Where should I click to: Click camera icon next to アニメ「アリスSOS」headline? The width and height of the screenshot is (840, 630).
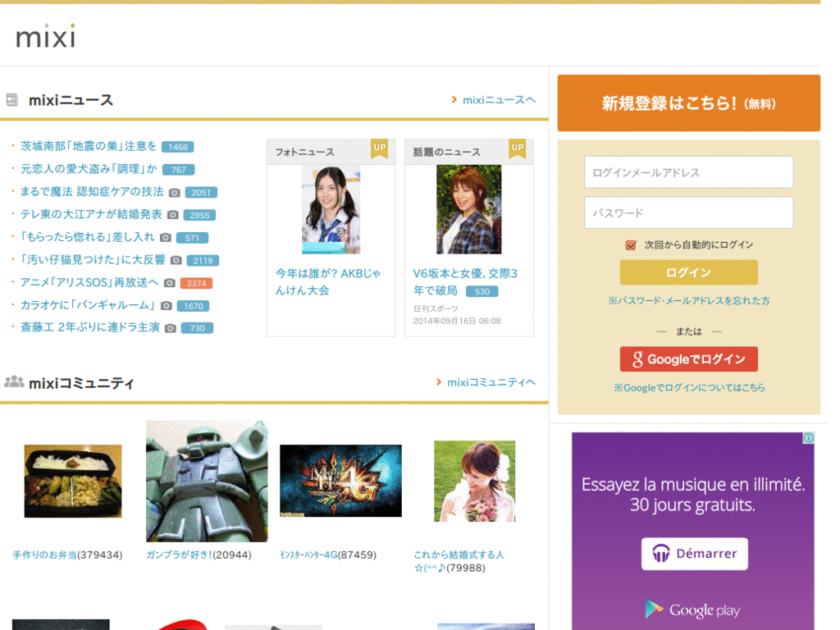[169, 283]
